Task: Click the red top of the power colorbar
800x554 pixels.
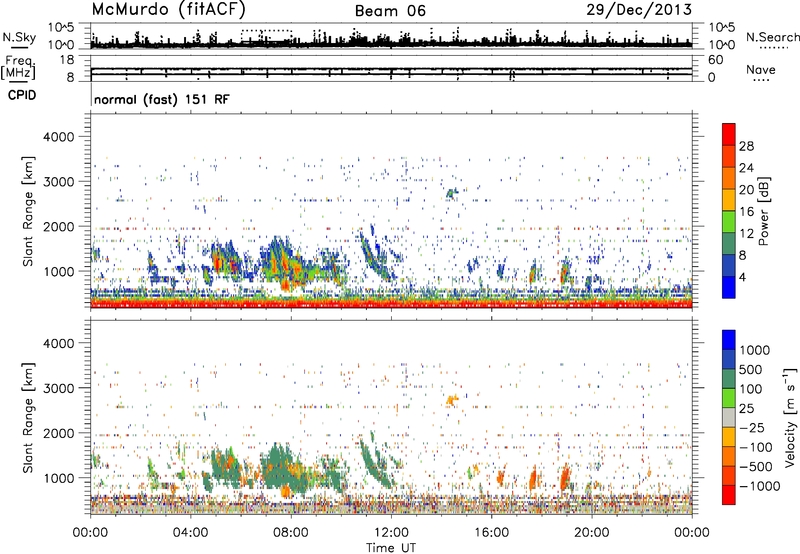Action: pos(729,134)
